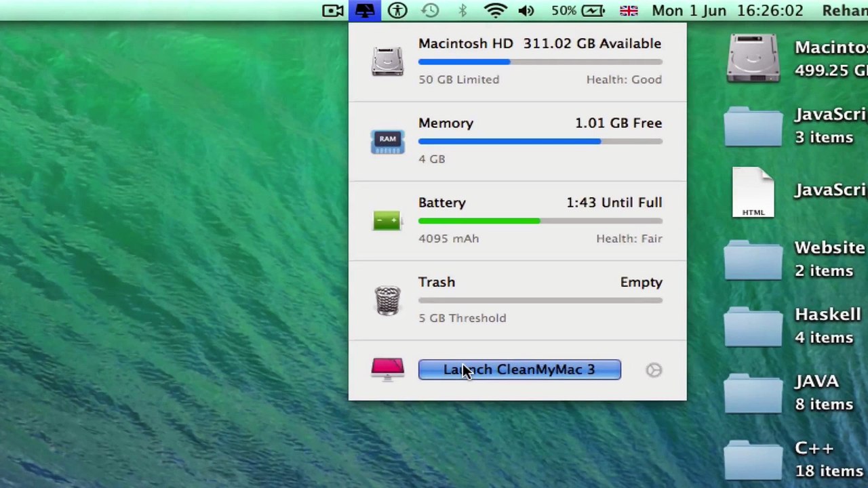This screenshot has width=868, height=488.
Task: Click the Trash 'Empty' status text
Action: 642,282
